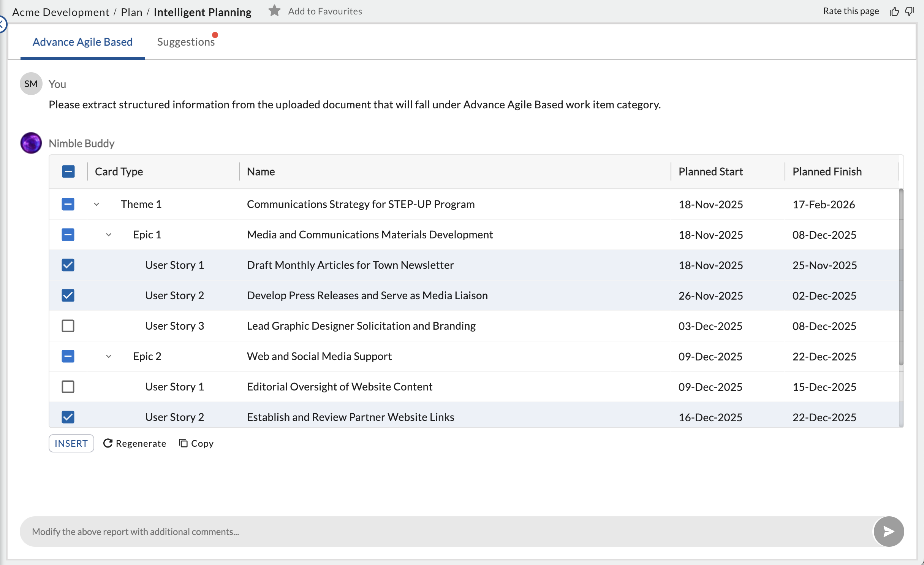Click the Nimble Buddy avatar
The height and width of the screenshot is (565, 924).
coord(31,143)
